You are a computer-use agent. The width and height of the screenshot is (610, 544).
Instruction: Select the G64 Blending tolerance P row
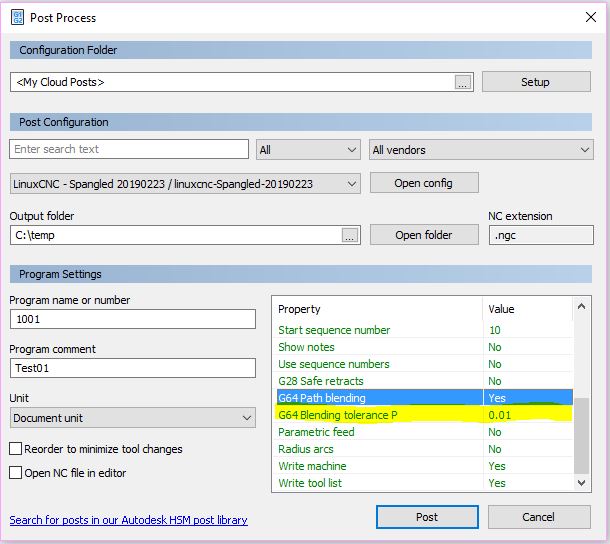coord(425,415)
